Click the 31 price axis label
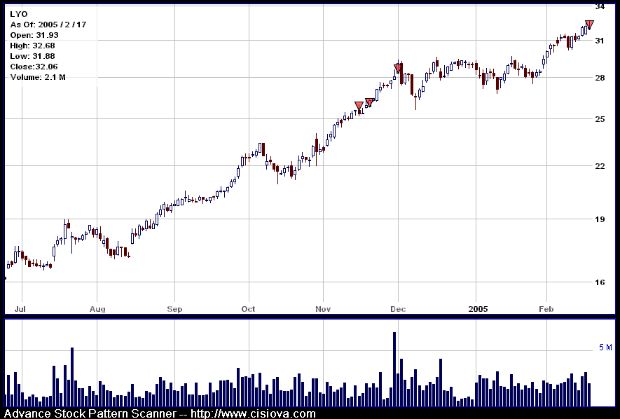 600,41
